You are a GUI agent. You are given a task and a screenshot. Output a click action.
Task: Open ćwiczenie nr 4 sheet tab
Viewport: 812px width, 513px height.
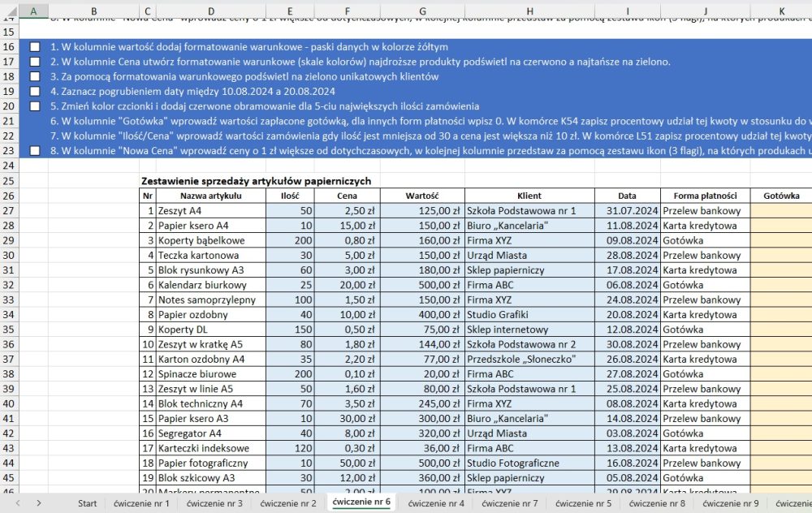[436, 503]
